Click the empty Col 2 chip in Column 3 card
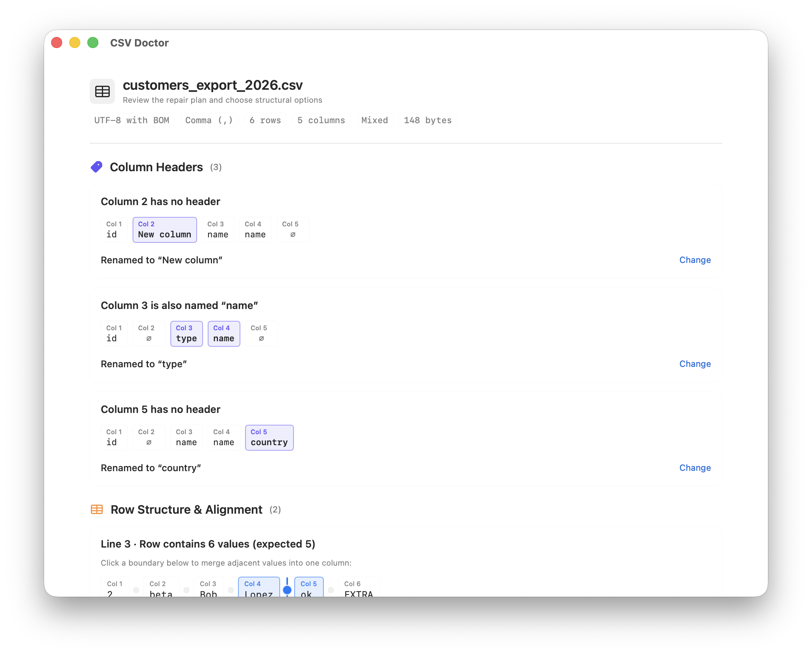Image resolution: width=812 pixels, height=655 pixels. point(149,334)
